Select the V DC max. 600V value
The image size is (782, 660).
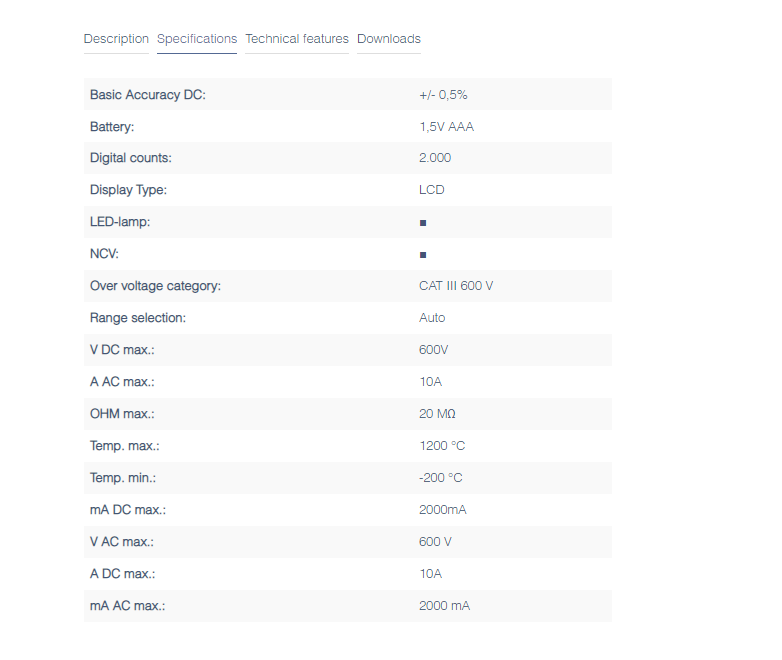433,350
